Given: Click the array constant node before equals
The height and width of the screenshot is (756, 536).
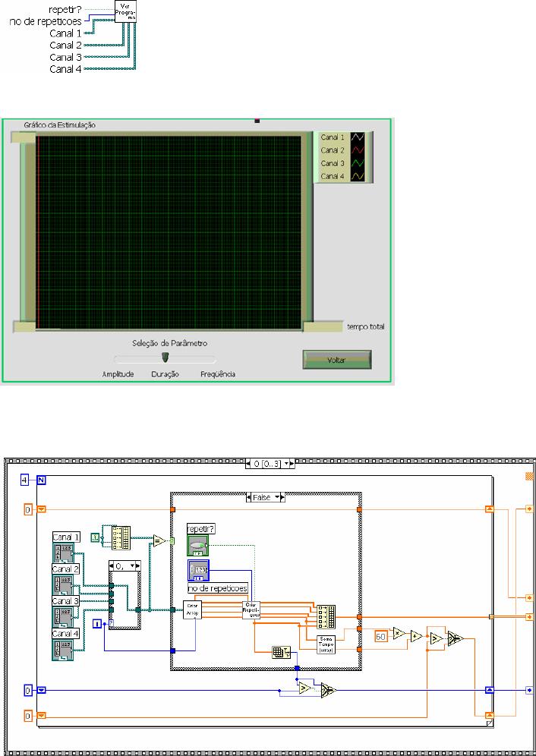Looking at the screenshot, I should [121, 537].
